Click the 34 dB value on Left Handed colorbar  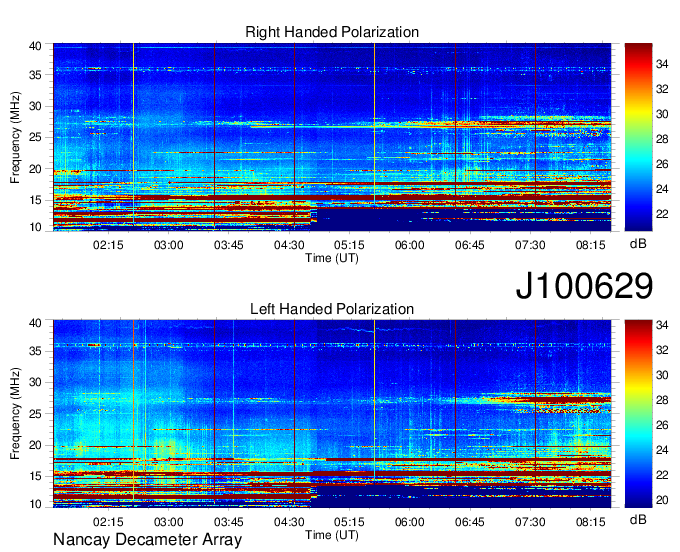(662, 325)
